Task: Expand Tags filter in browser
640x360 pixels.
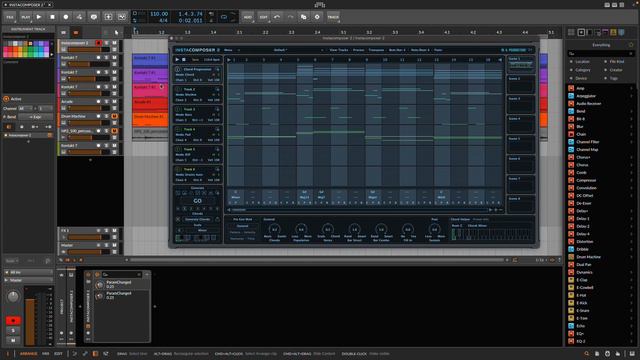Action: click(612, 78)
